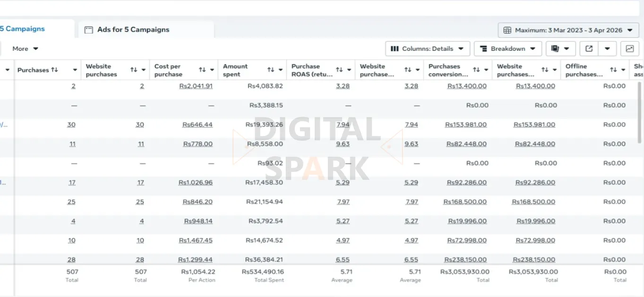The width and height of the screenshot is (644, 297).
Task: Open the charts view icon
Action: [629, 49]
